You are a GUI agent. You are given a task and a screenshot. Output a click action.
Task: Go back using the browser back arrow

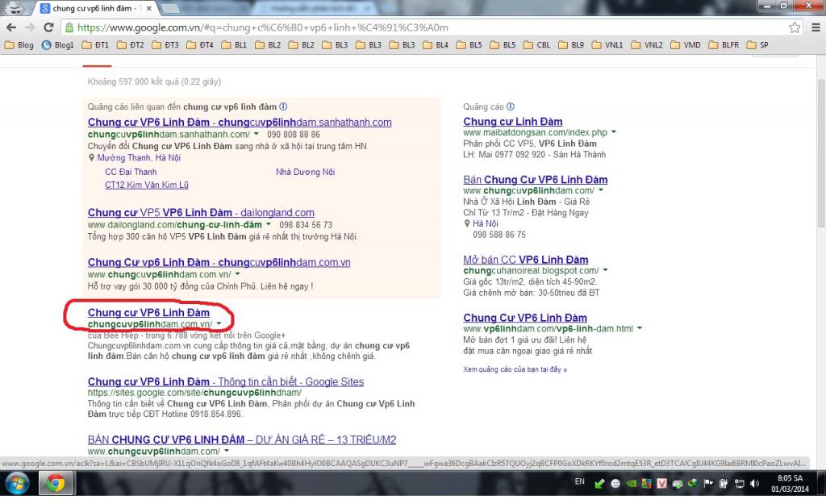tap(11, 27)
